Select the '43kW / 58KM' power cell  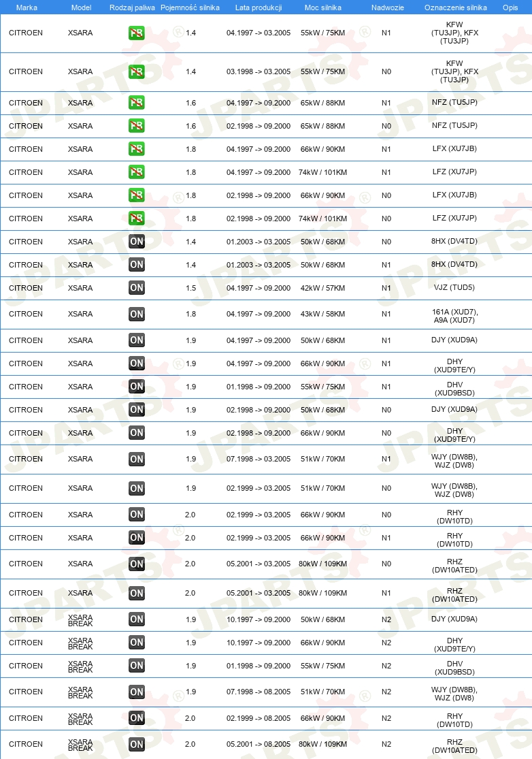(322, 314)
